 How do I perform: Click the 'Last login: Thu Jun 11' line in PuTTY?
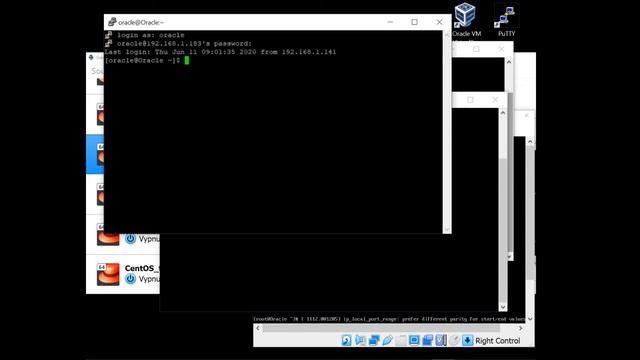(x=220, y=52)
